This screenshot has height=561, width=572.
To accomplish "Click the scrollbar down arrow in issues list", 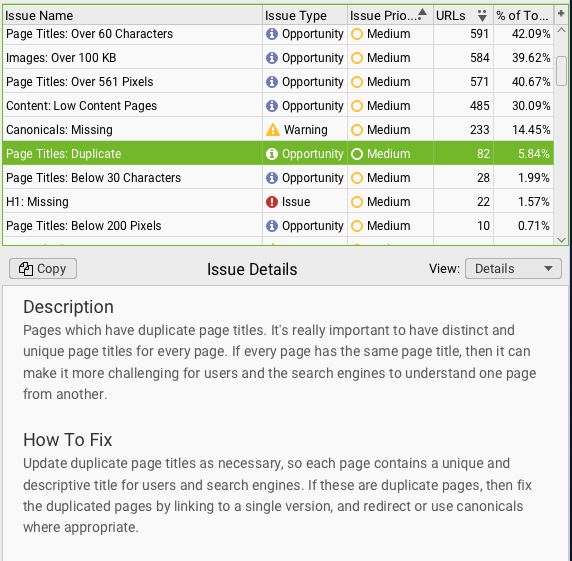I will [x=561, y=240].
